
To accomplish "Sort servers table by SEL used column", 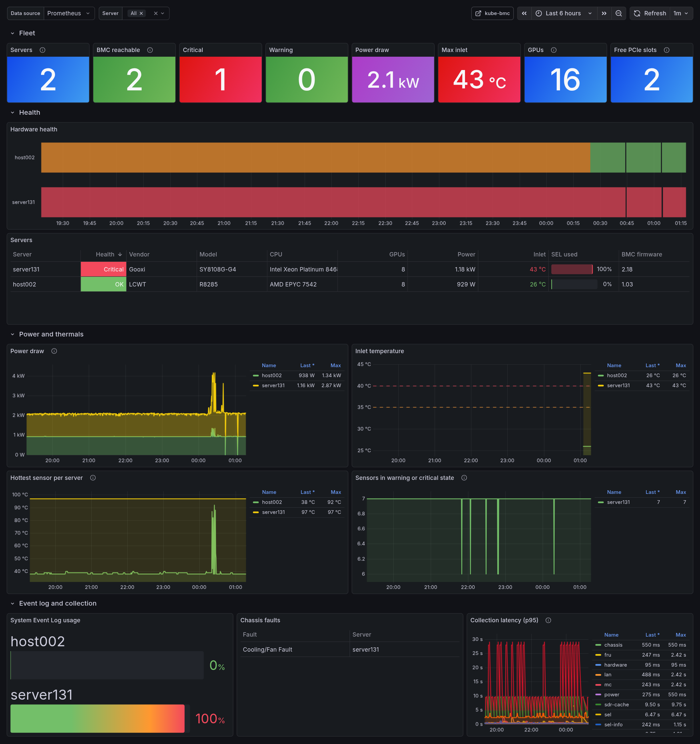I will click(x=564, y=254).
